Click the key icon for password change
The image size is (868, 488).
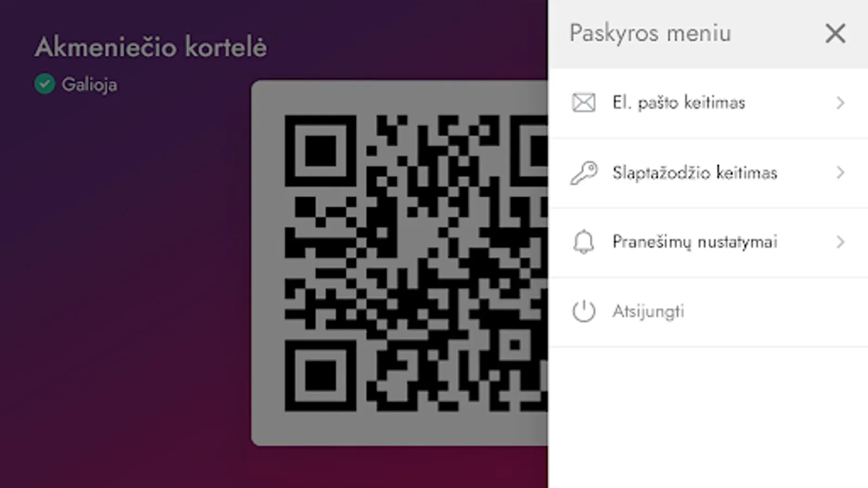tap(584, 172)
